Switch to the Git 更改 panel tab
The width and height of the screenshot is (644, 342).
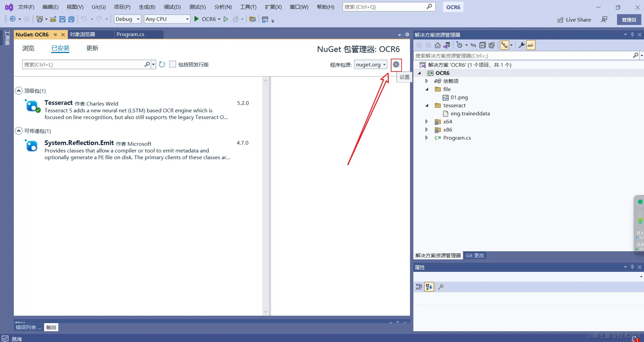click(475, 256)
